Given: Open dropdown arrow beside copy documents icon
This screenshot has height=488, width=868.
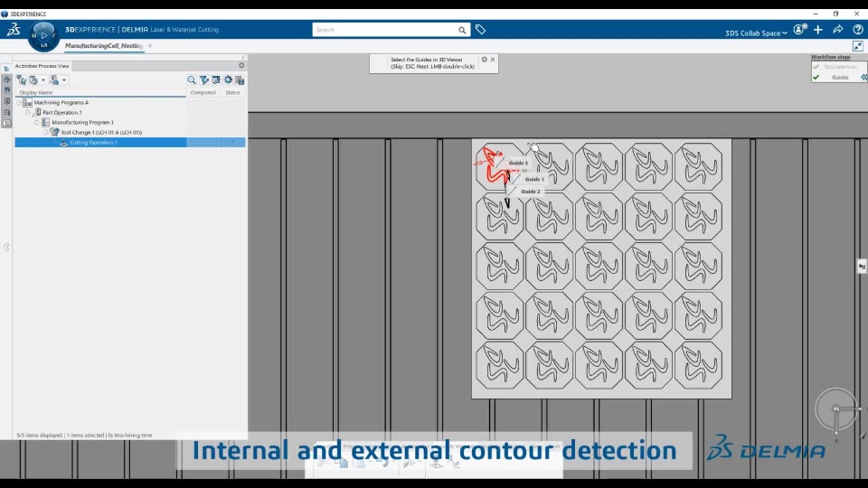Looking at the screenshot, I should coord(43,80).
